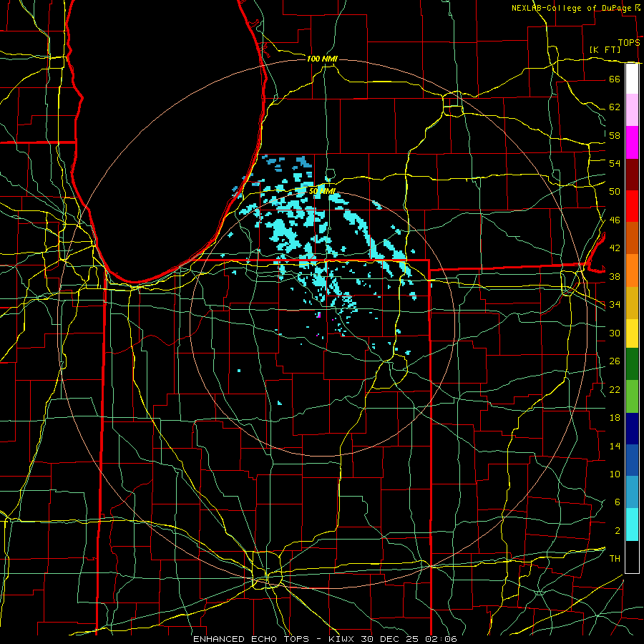Click the '66' legend value label
The image size is (644, 644).
[615, 79]
